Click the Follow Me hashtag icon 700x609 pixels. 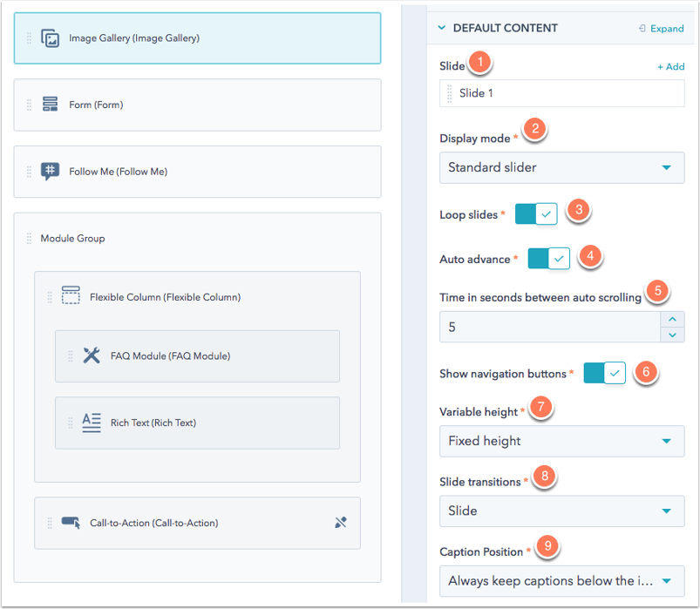[50, 171]
